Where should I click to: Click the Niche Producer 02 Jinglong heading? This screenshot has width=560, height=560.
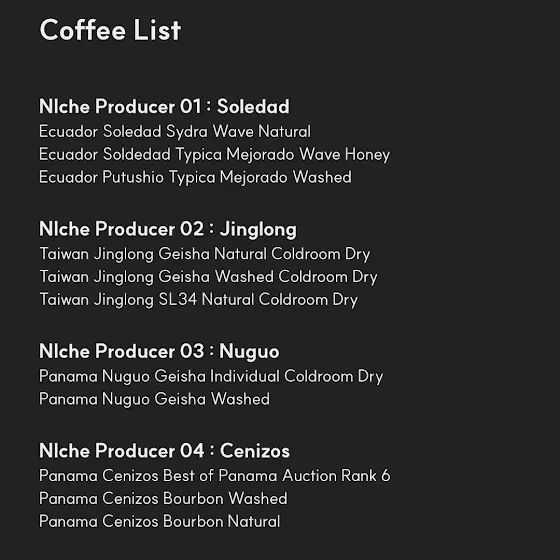[168, 229]
